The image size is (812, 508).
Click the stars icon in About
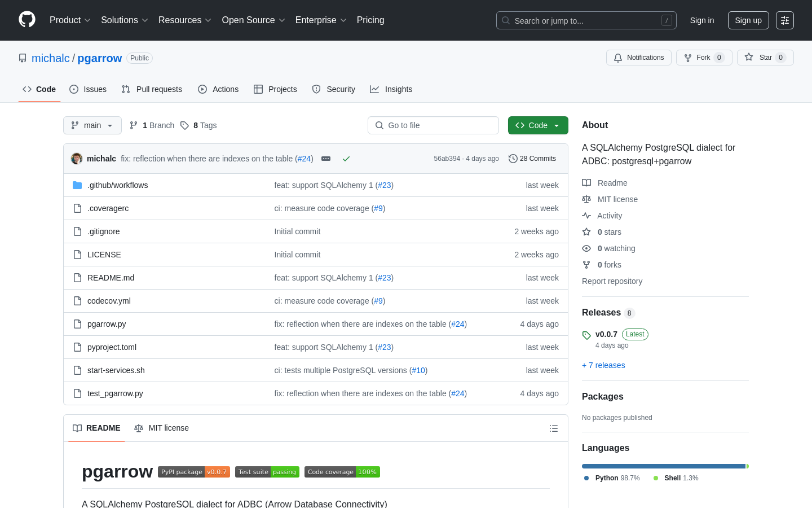[586, 232]
